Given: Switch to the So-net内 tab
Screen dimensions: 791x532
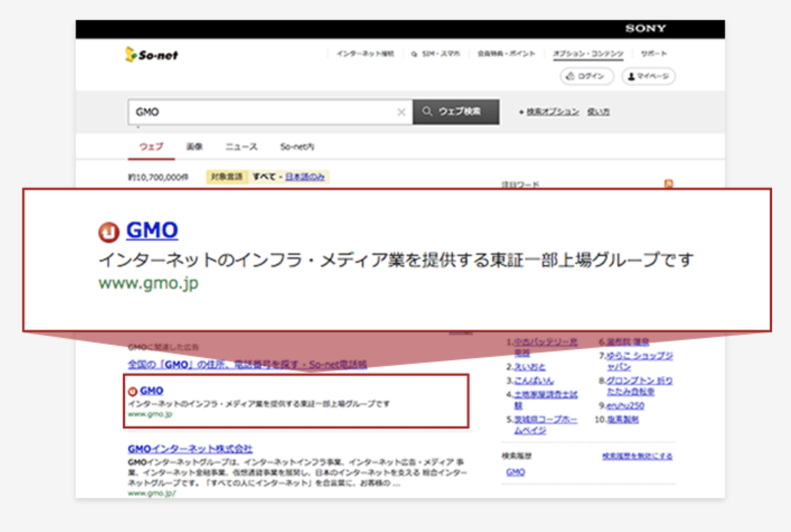Looking at the screenshot, I should 297,147.
